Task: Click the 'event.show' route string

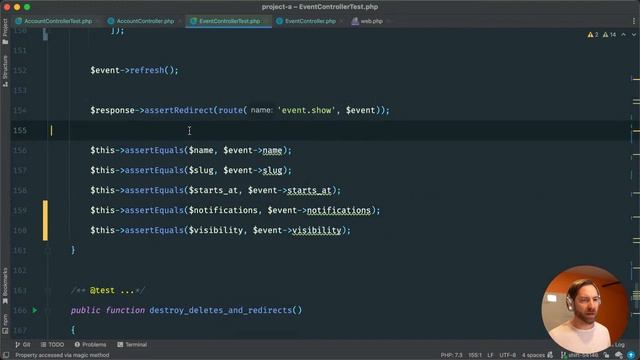Action: coord(307,110)
